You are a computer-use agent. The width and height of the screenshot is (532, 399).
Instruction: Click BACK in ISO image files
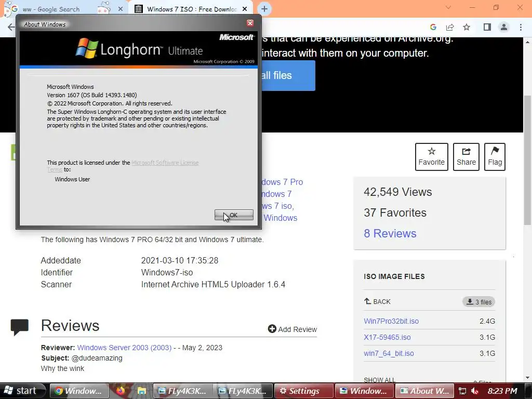pyautogui.click(x=377, y=302)
